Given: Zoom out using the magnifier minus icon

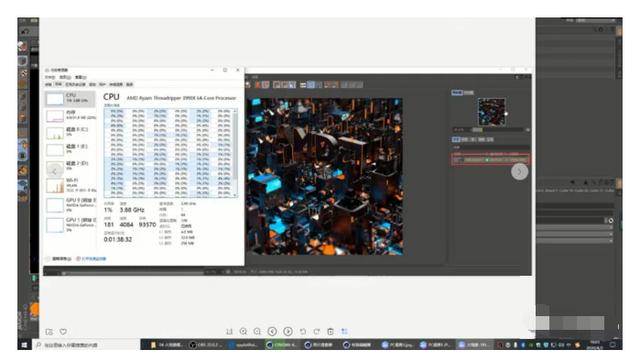Looking at the screenshot, I should pos(257,332).
